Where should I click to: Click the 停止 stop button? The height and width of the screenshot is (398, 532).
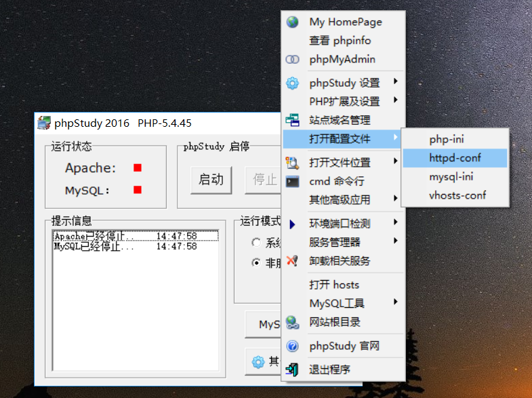pyautogui.click(x=263, y=180)
